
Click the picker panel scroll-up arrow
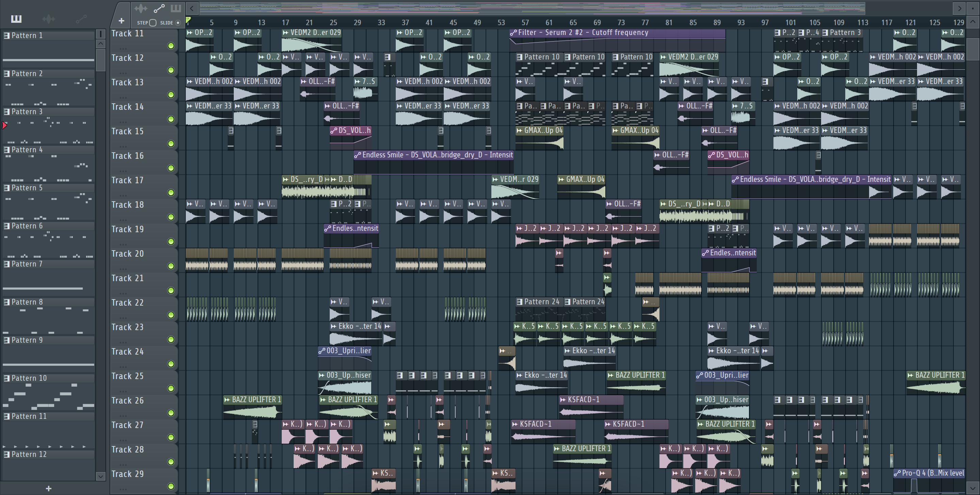point(100,43)
